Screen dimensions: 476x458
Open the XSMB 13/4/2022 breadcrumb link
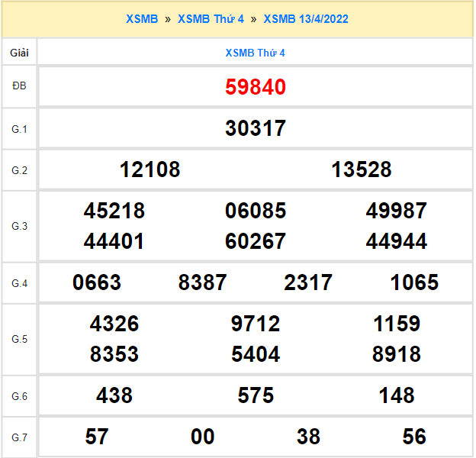[305, 18]
